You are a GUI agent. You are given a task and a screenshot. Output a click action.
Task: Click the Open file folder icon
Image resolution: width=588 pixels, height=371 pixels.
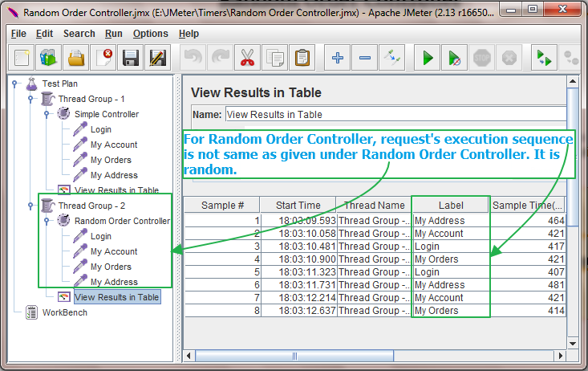[76, 58]
